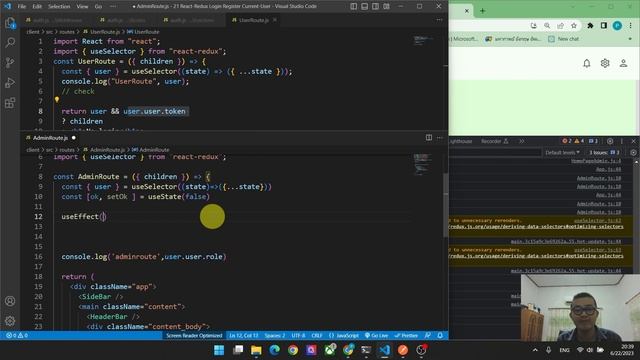The height and width of the screenshot is (360, 640).
Task: Open a new Chrome tab with the plus button
Action: 482,11
